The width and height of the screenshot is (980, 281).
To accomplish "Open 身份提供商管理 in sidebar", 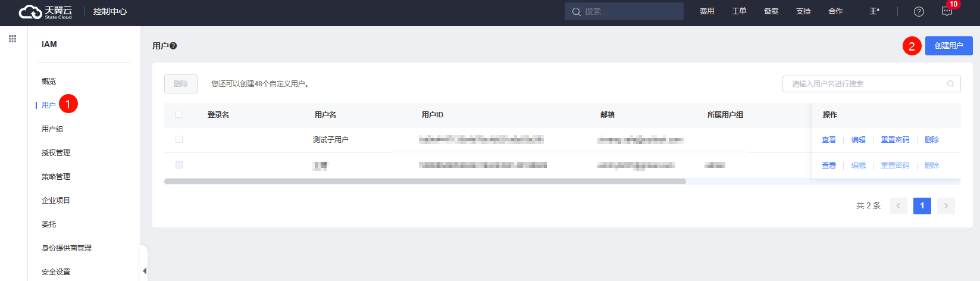I will click(67, 248).
